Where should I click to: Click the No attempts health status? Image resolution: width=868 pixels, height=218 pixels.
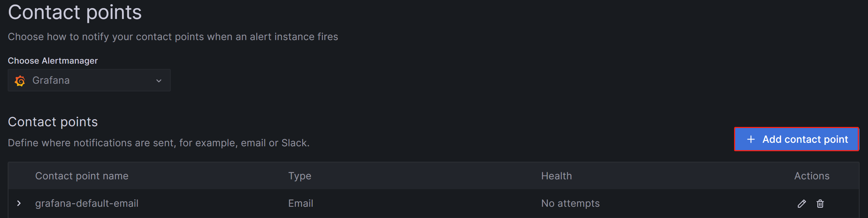click(570, 203)
